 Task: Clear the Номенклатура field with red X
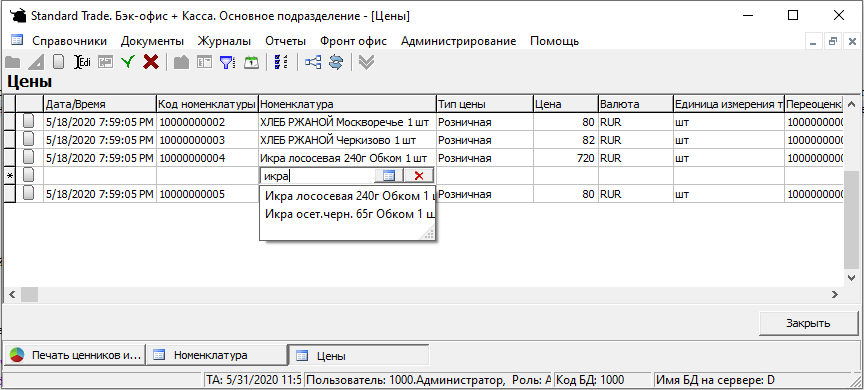(419, 176)
